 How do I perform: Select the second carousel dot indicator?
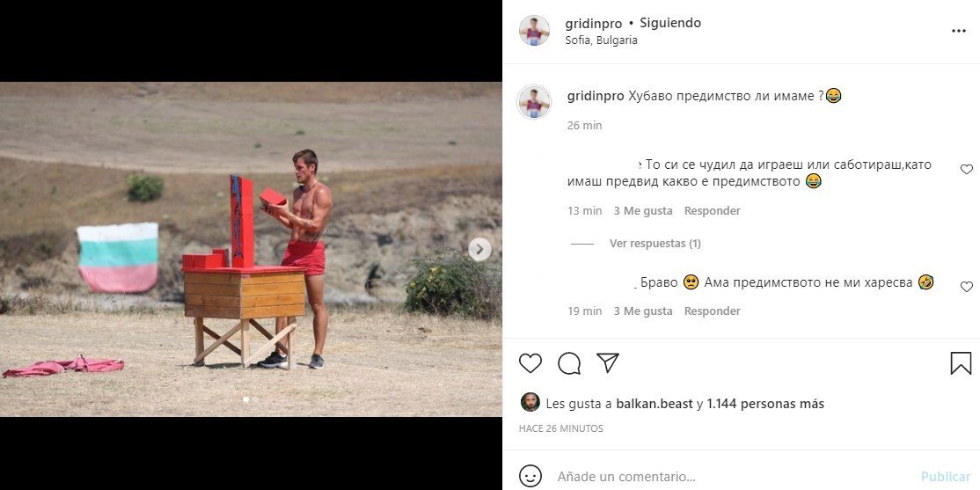pyautogui.click(x=256, y=399)
